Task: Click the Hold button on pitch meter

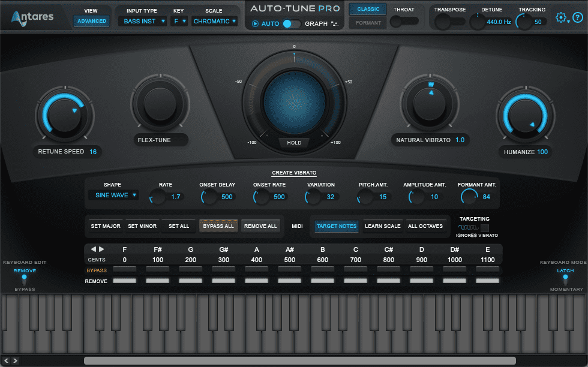Action: [x=294, y=143]
